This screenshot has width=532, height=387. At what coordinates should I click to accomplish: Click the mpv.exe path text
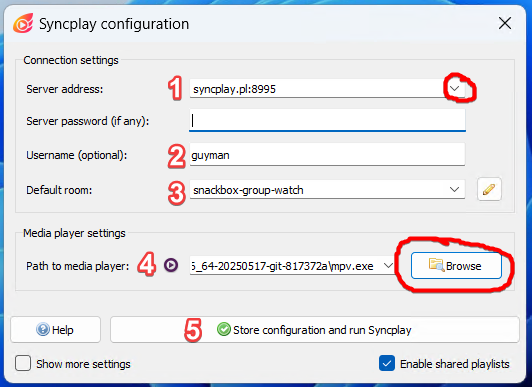tap(282, 266)
